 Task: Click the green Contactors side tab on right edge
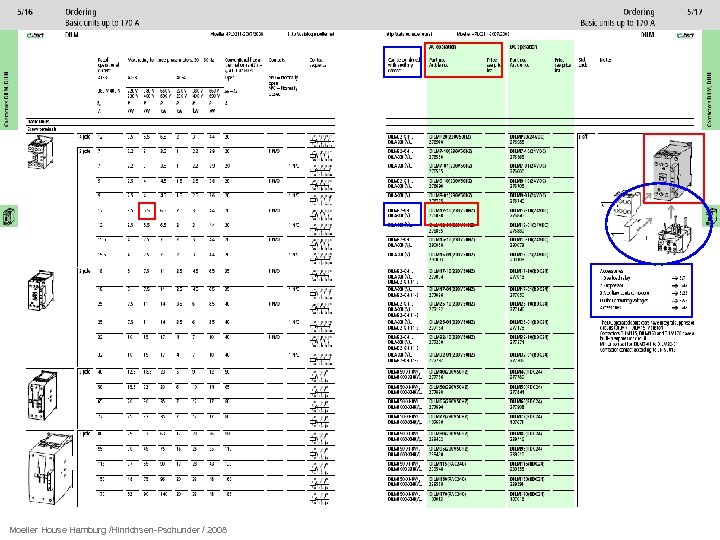[x=711, y=80]
